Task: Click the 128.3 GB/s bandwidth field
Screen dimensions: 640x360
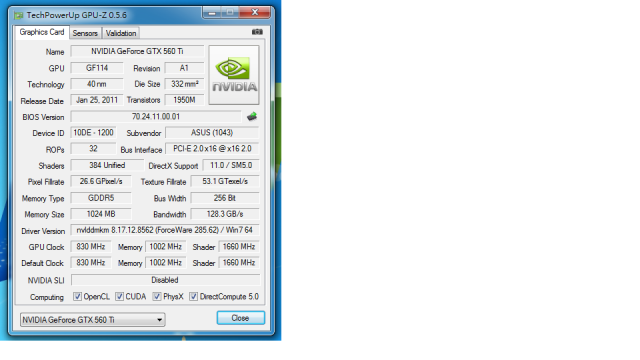Action: click(x=225, y=214)
